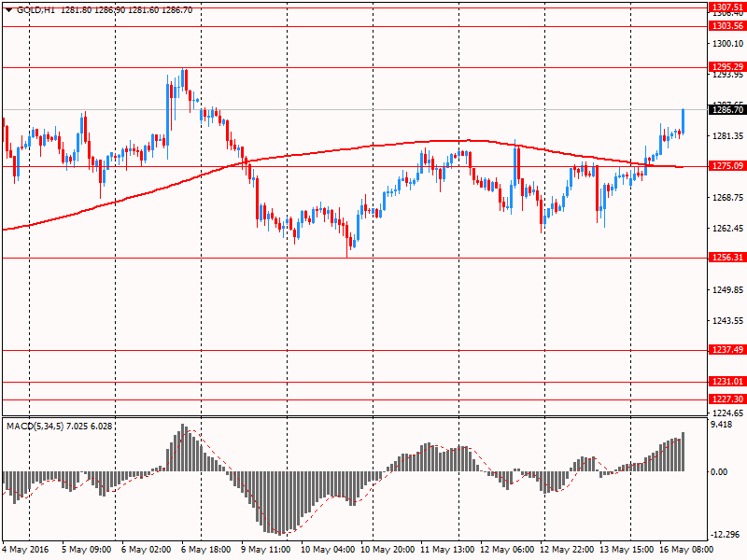Click the 1268.75 price scale value
This screenshot has height=560, width=747.
(x=727, y=198)
